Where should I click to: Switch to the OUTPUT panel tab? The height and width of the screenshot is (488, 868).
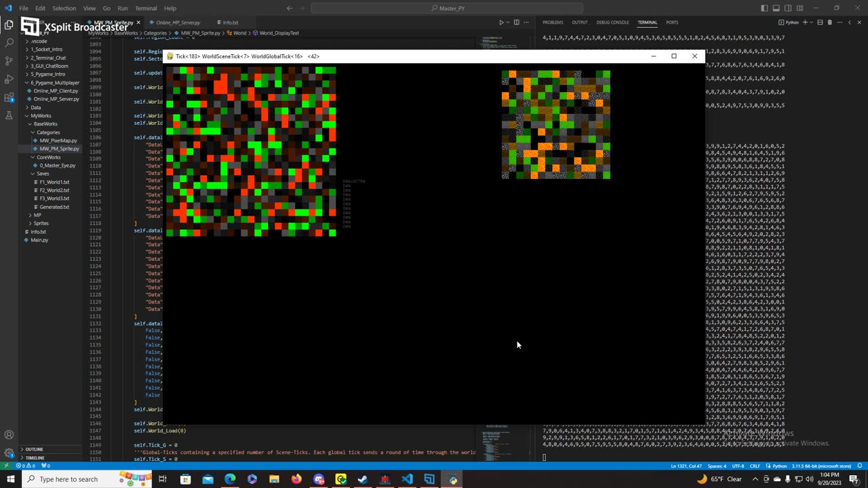coord(579,22)
